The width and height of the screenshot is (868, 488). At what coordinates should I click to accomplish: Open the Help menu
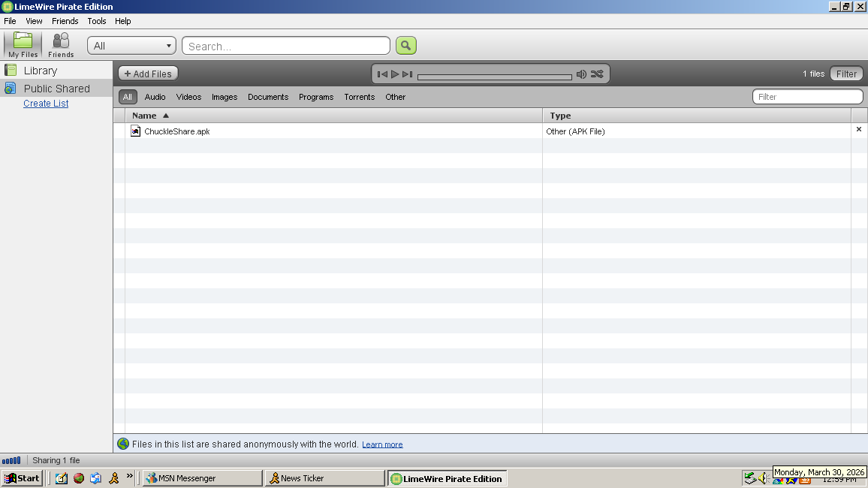click(123, 21)
